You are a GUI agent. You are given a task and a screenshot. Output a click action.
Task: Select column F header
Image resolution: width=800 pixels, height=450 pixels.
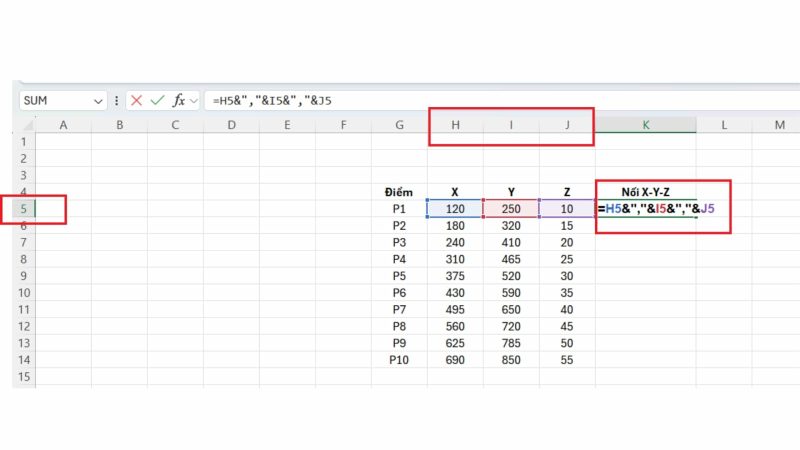343,125
